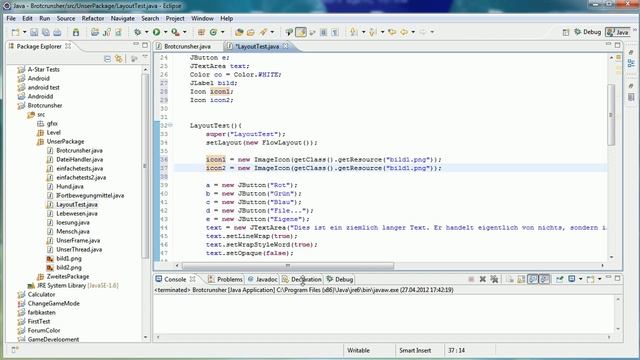Click the Save All toolbar icon
The height and width of the screenshot is (360, 640).
[46, 32]
